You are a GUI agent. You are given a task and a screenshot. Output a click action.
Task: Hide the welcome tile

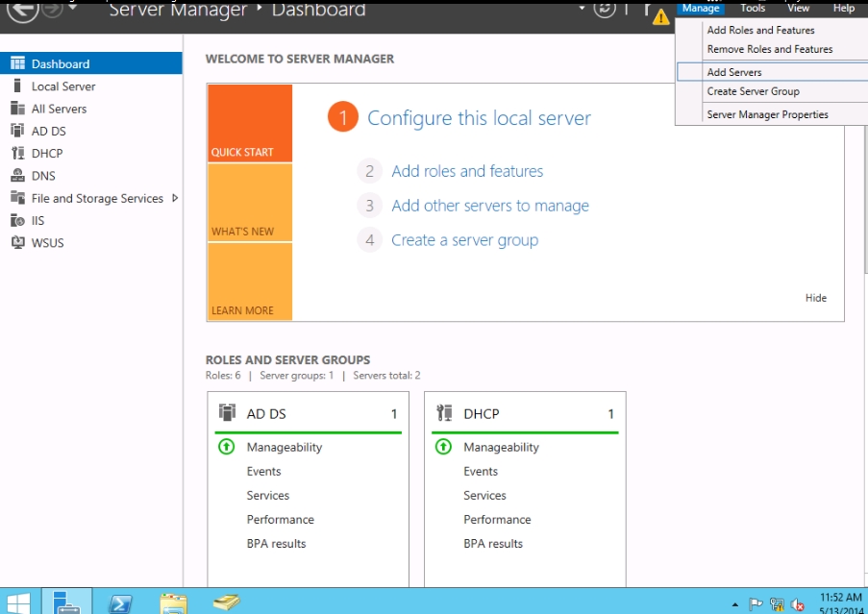(x=815, y=298)
